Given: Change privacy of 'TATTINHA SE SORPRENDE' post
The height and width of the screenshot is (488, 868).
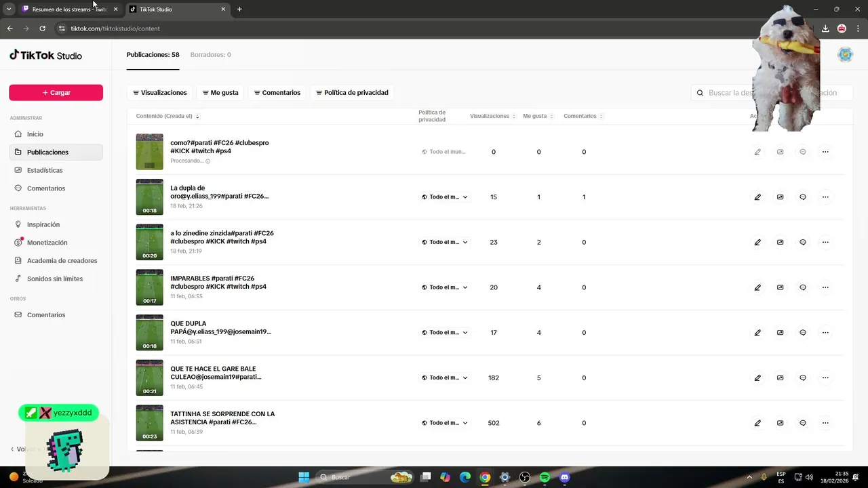Looking at the screenshot, I should click(445, 423).
